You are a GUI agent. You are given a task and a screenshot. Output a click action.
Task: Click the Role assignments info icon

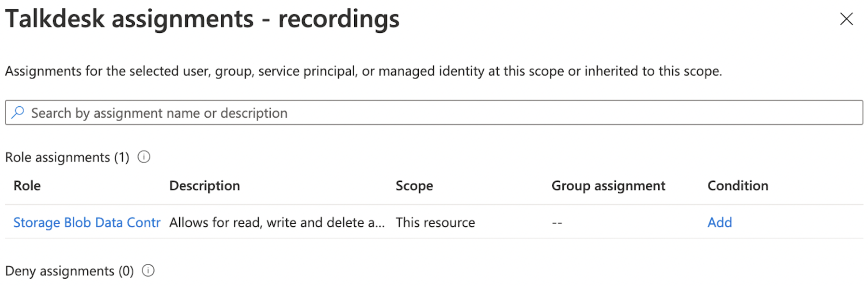click(x=144, y=157)
